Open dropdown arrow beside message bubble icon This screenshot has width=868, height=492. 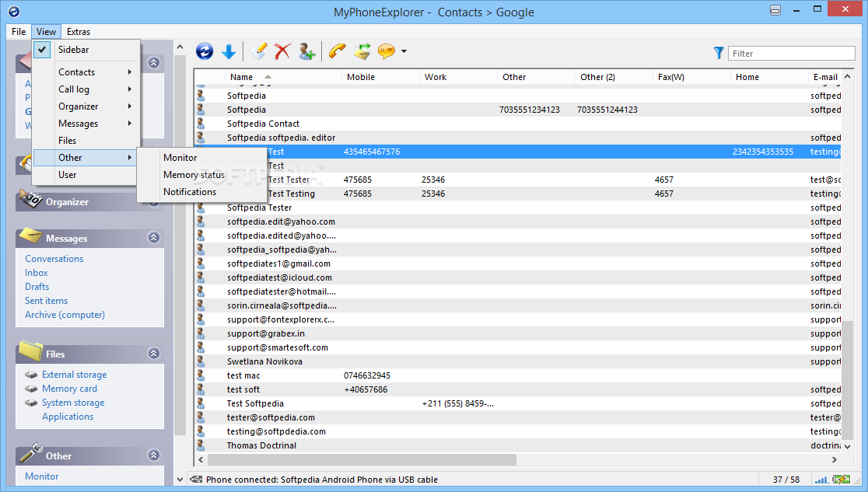(x=404, y=51)
